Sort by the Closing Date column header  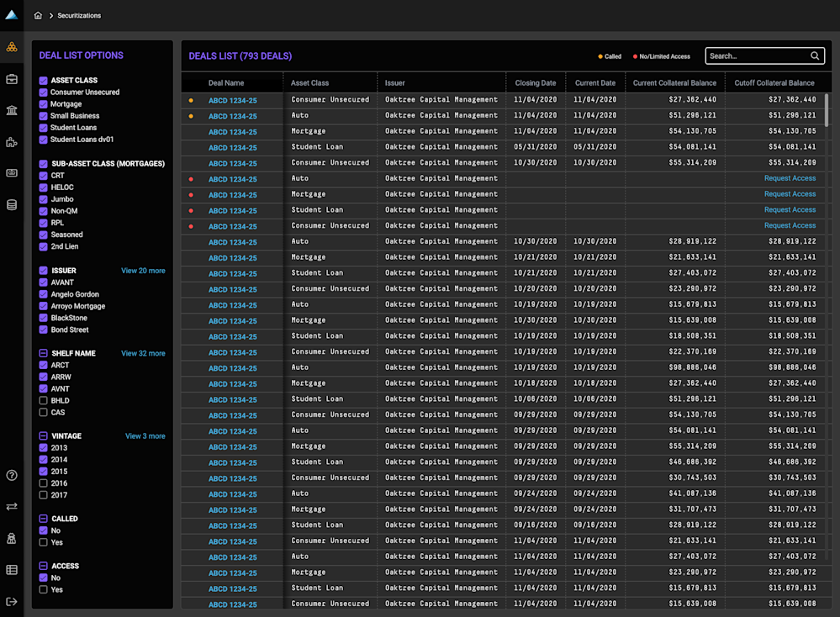pyautogui.click(x=535, y=83)
